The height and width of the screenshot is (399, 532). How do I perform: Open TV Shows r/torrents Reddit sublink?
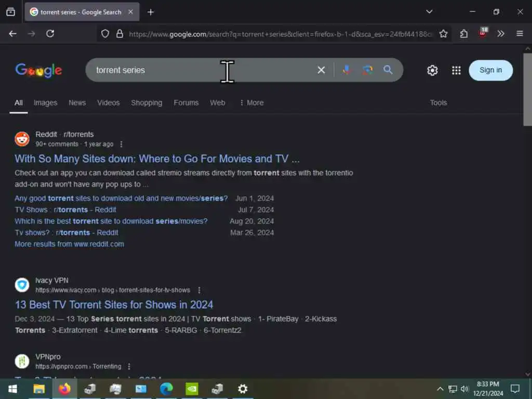pyautogui.click(x=65, y=210)
